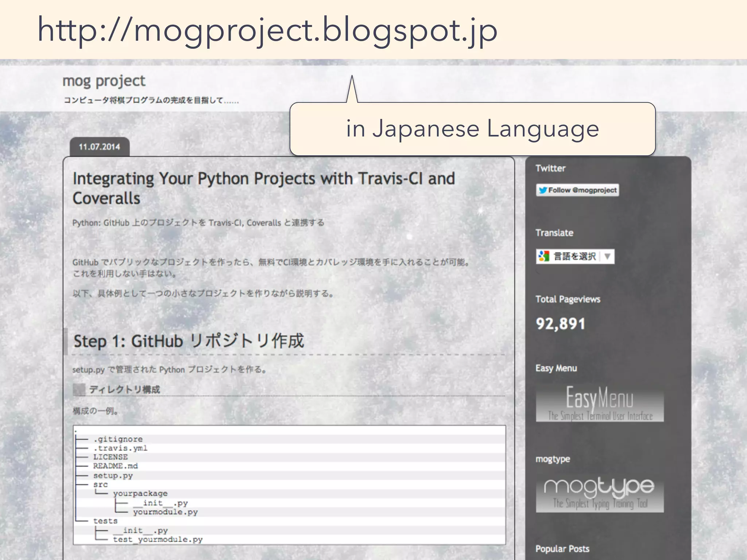The width and height of the screenshot is (747, 560).
Task: Select test_yourmodule.py in the directory listing
Action: tap(158, 539)
